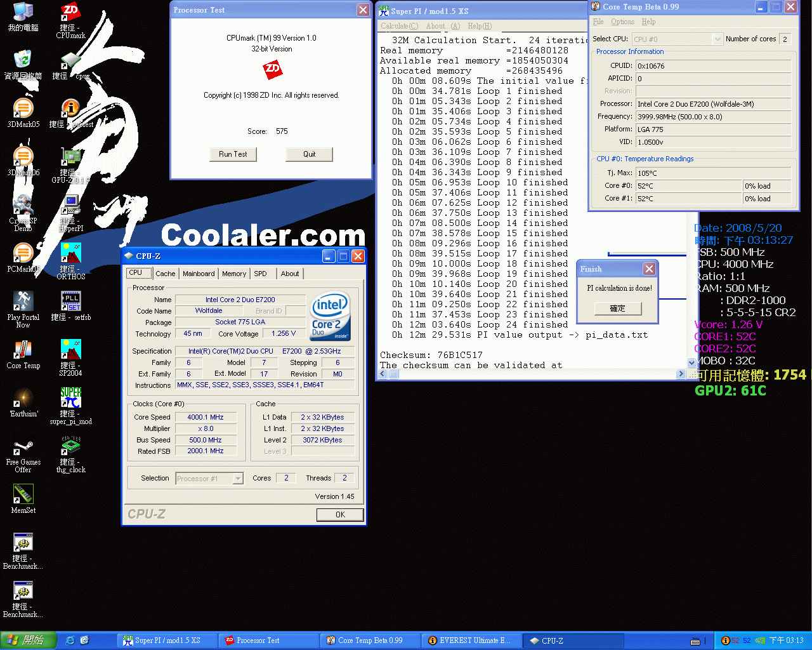
Task: Click the Intel Core 2 Duo logo
Action: (x=331, y=316)
